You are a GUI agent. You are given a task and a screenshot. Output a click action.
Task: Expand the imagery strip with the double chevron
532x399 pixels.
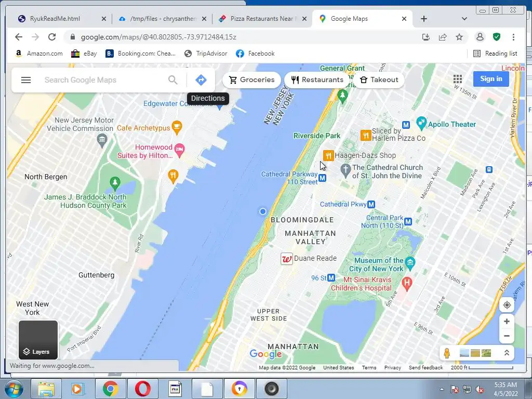507,353
